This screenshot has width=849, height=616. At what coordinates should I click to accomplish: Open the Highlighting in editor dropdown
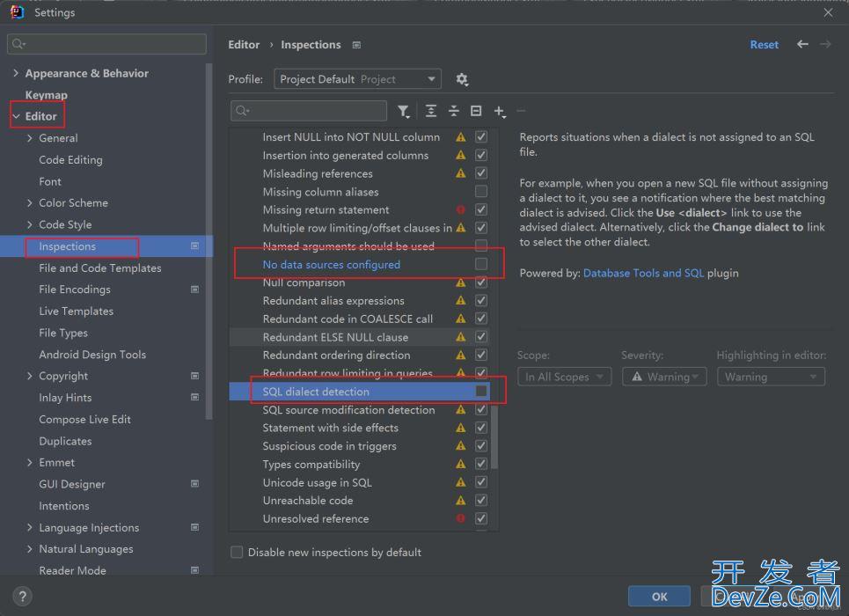(771, 377)
